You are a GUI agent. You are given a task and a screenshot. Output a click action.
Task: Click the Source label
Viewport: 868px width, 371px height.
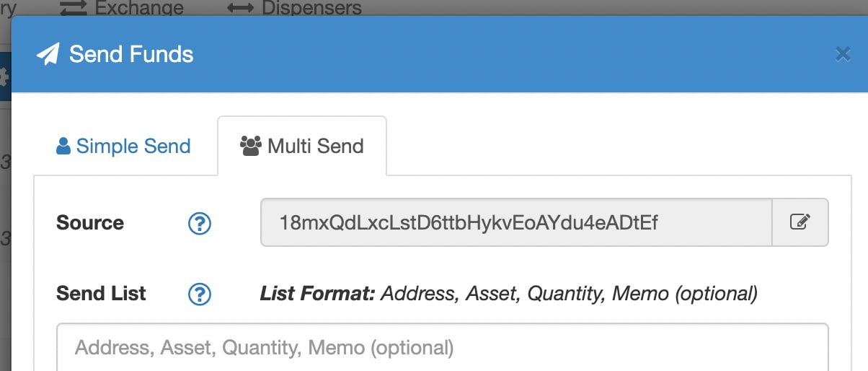[90, 223]
